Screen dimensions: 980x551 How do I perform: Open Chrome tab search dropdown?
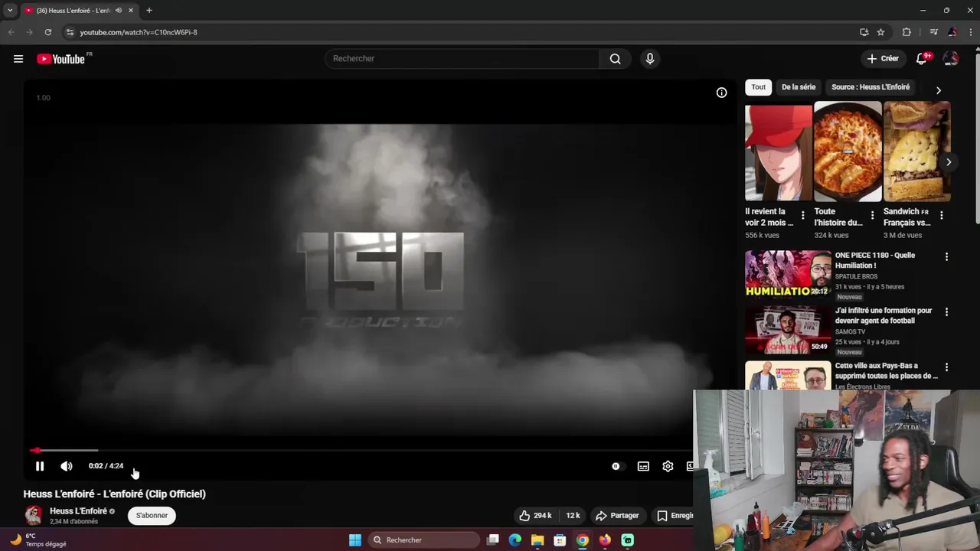click(x=10, y=11)
